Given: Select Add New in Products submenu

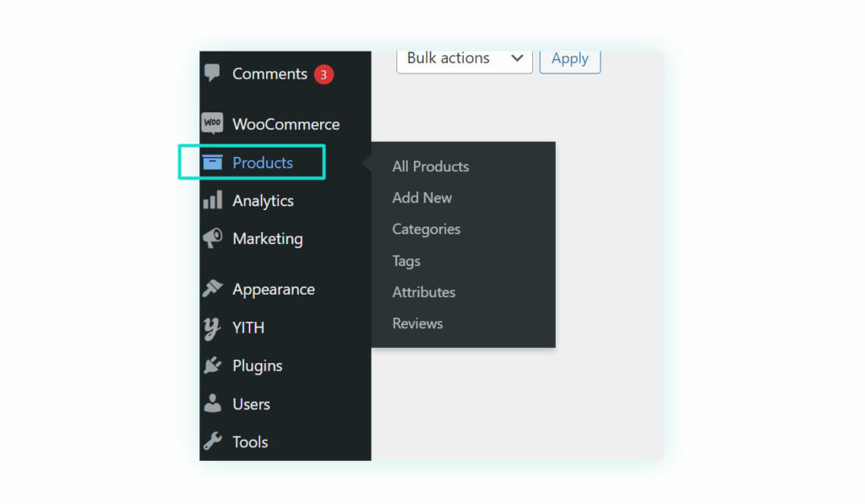Looking at the screenshot, I should tap(422, 198).
